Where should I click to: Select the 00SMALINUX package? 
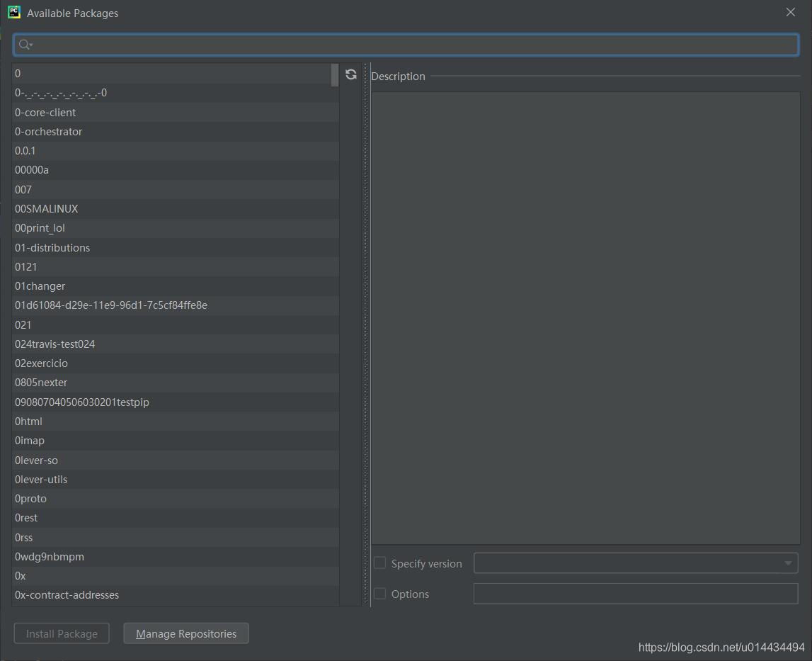[x=176, y=209]
